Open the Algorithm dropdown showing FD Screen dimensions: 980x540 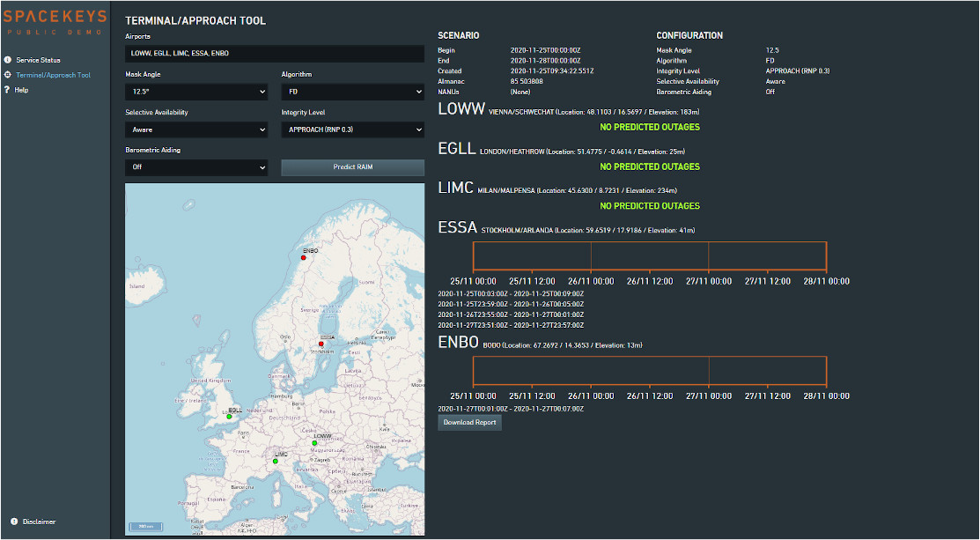[x=352, y=92]
